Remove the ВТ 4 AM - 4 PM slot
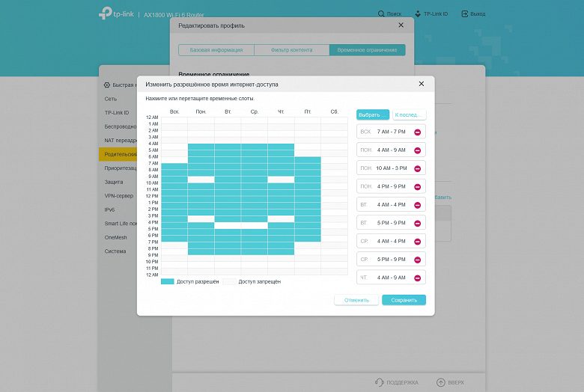This screenshot has height=392, width=584. (x=418, y=205)
